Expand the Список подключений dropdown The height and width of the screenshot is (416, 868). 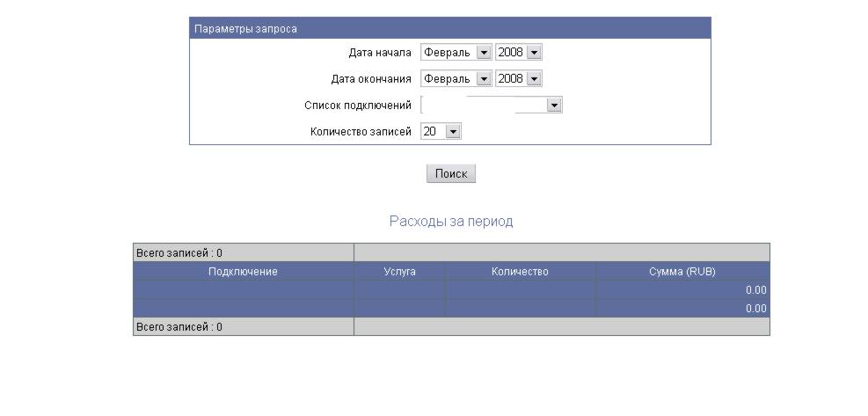click(492, 105)
